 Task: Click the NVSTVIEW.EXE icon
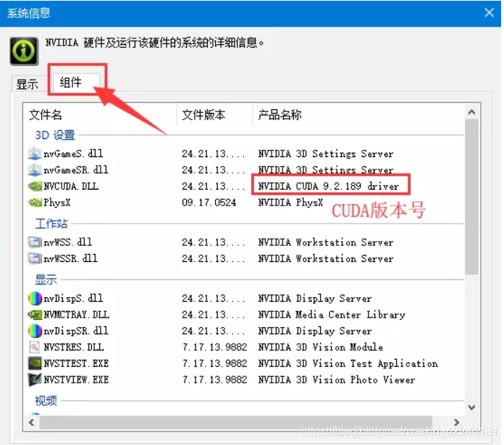tap(35, 379)
